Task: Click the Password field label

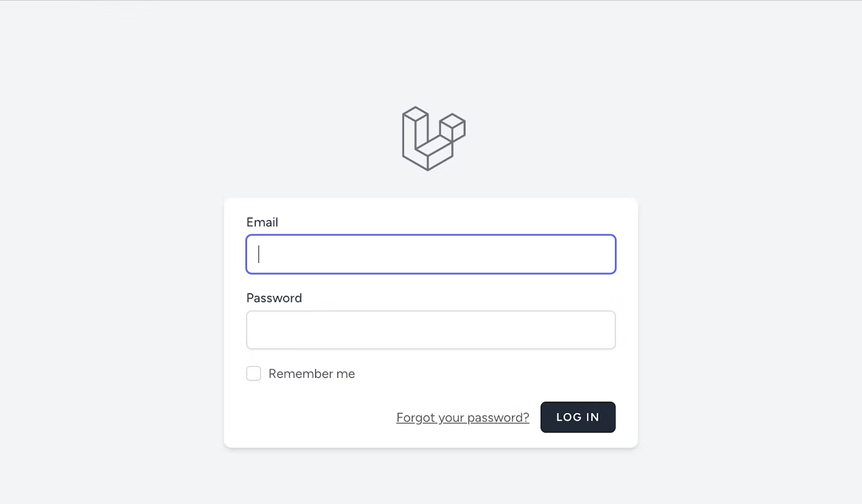Action: tap(274, 298)
